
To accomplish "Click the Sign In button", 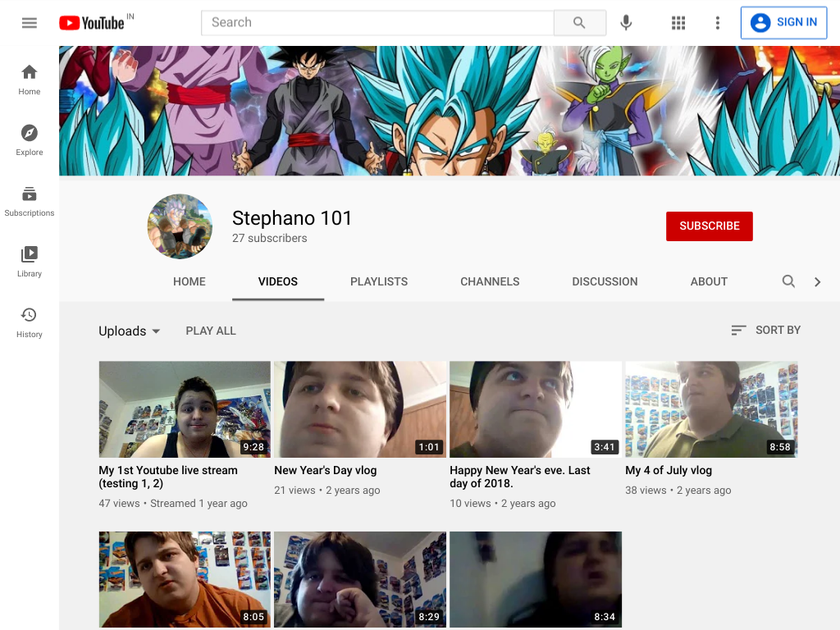I will (783, 22).
